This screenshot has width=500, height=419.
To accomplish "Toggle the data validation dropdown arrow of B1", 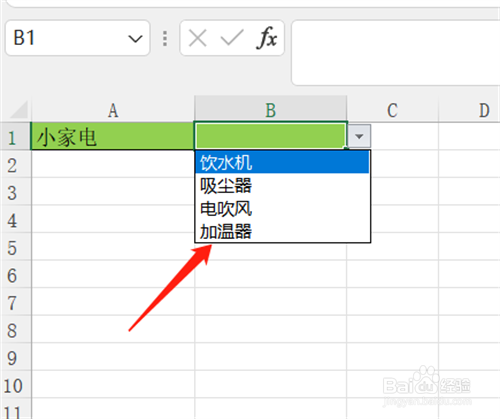I will pos(359,136).
